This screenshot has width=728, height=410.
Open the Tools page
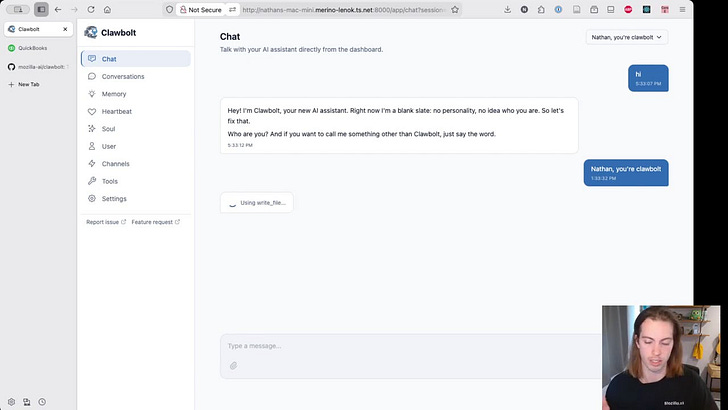136,181
